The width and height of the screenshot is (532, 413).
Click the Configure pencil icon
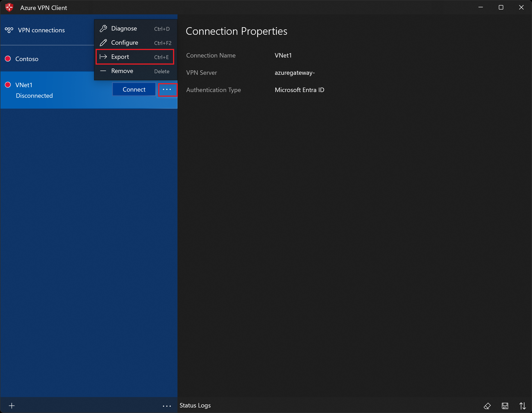click(103, 43)
